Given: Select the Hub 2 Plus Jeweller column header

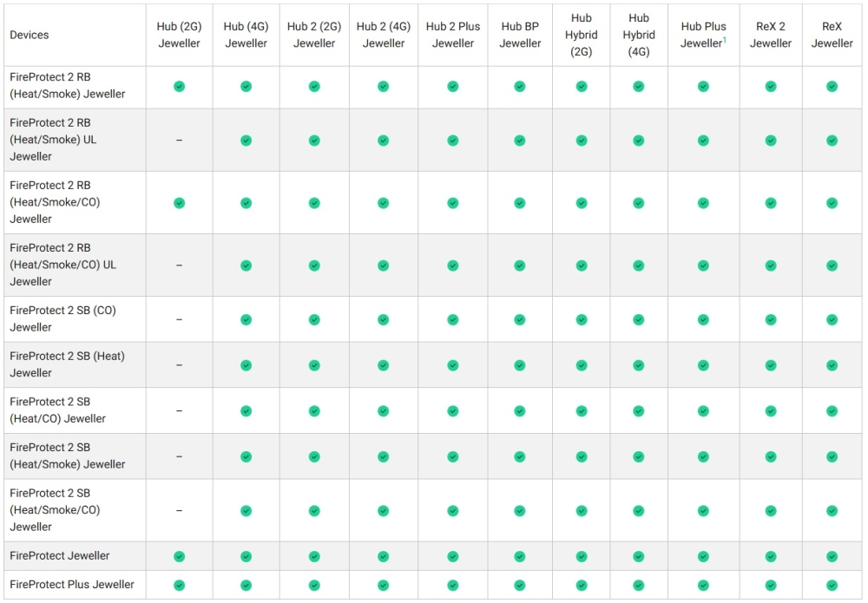Looking at the screenshot, I should click(452, 35).
